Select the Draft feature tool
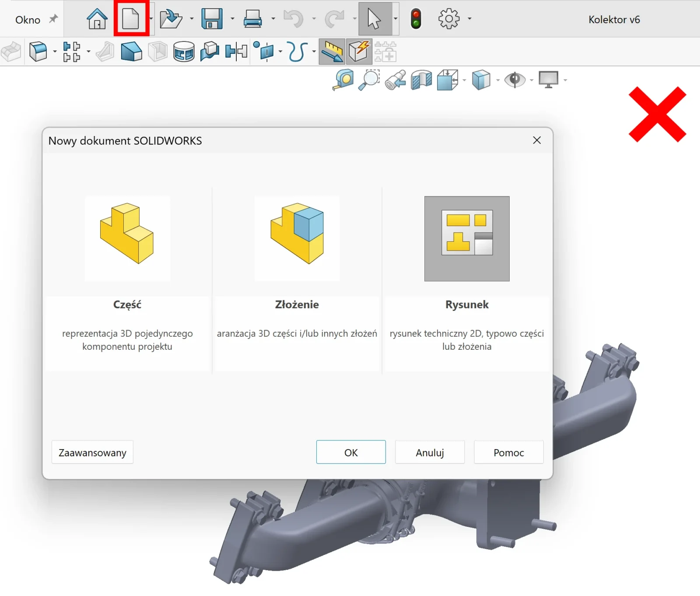700x596 pixels. click(131, 52)
